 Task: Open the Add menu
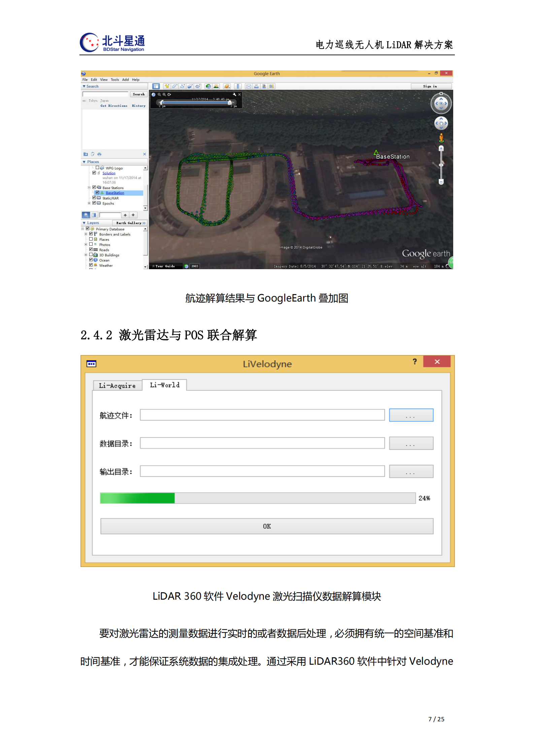coord(125,80)
